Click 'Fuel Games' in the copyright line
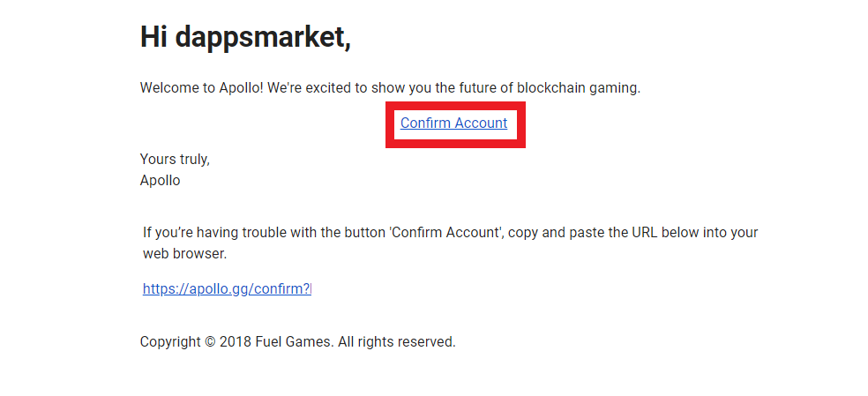 tap(295, 341)
